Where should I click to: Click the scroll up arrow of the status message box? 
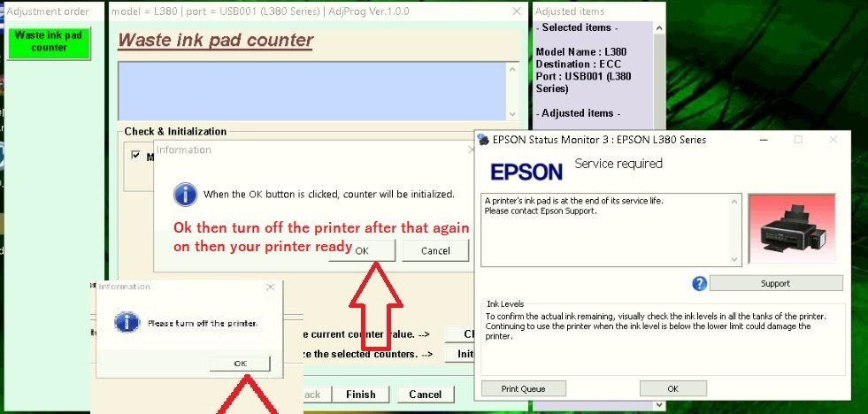coord(734,201)
